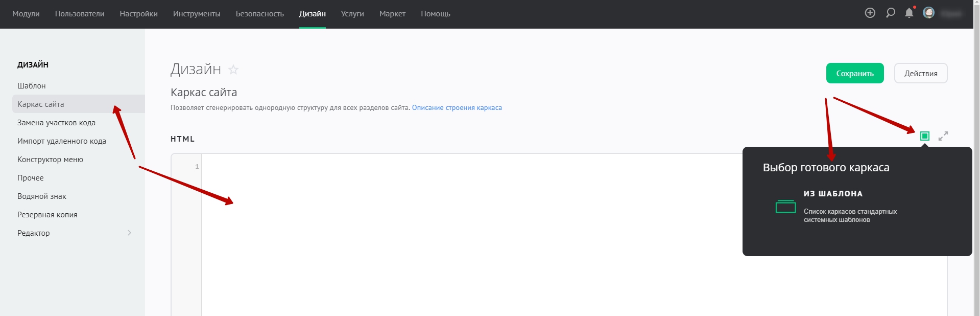
Task: Open search via magnifier icon
Action: click(890, 13)
